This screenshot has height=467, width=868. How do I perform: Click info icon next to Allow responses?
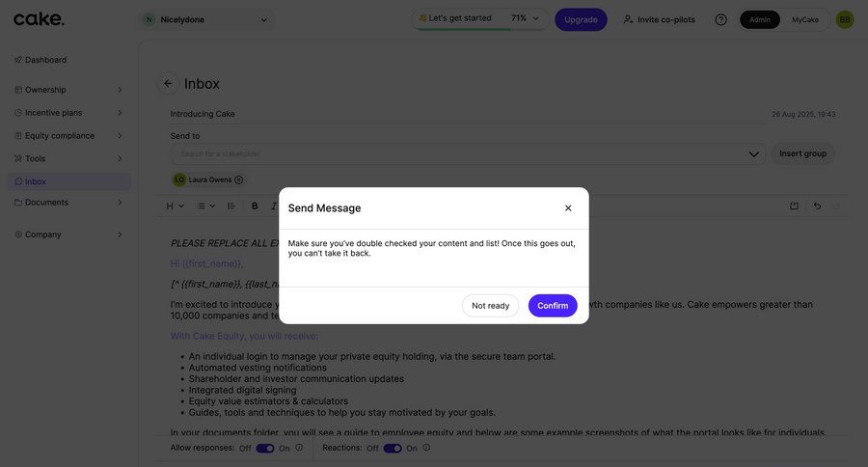tap(299, 448)
